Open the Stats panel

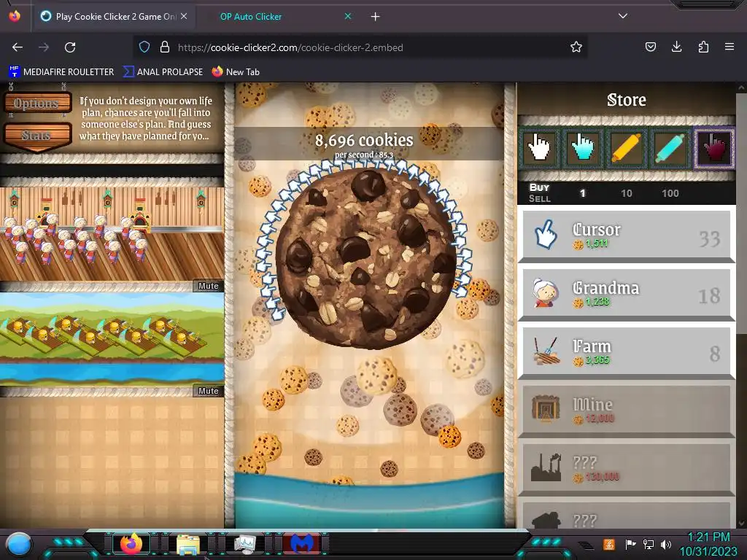(x=37, y=135)
